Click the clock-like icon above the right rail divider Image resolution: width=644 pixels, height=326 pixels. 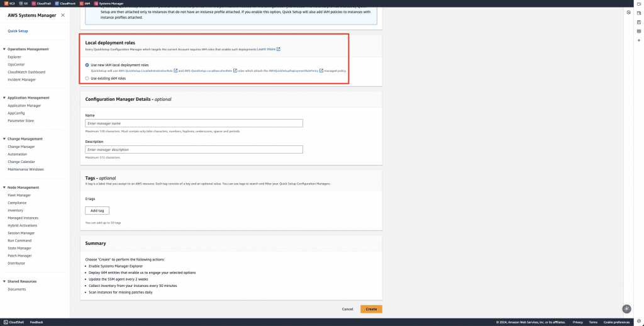pyautogui.click(x=629, y=13)
